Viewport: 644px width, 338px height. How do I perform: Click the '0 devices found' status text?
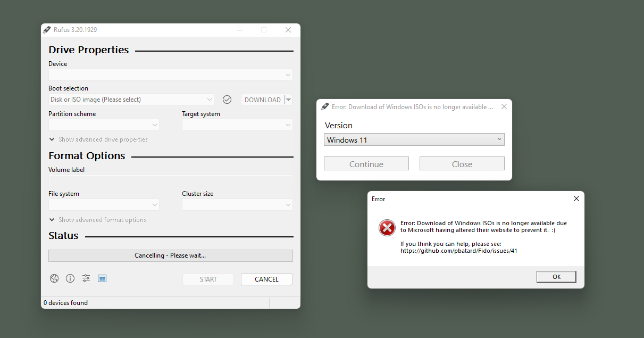[65, 303]
